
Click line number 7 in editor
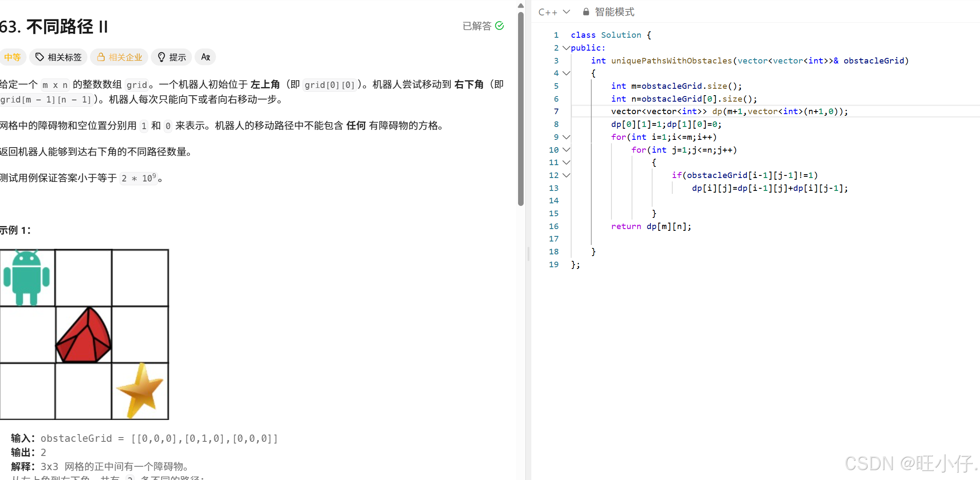[556, 112]
